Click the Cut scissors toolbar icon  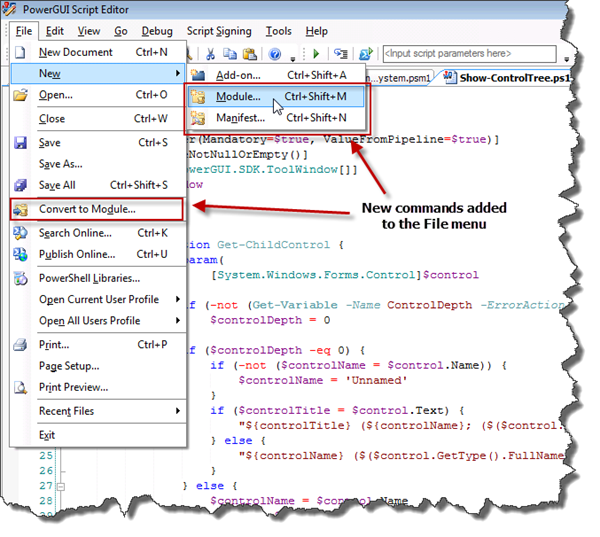click(x=210, y=54)
